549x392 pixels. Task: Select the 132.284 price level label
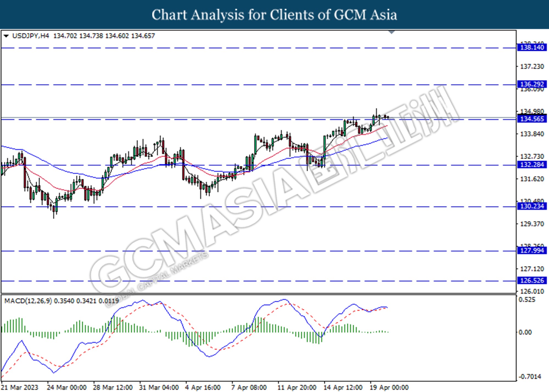click(532, 165)
